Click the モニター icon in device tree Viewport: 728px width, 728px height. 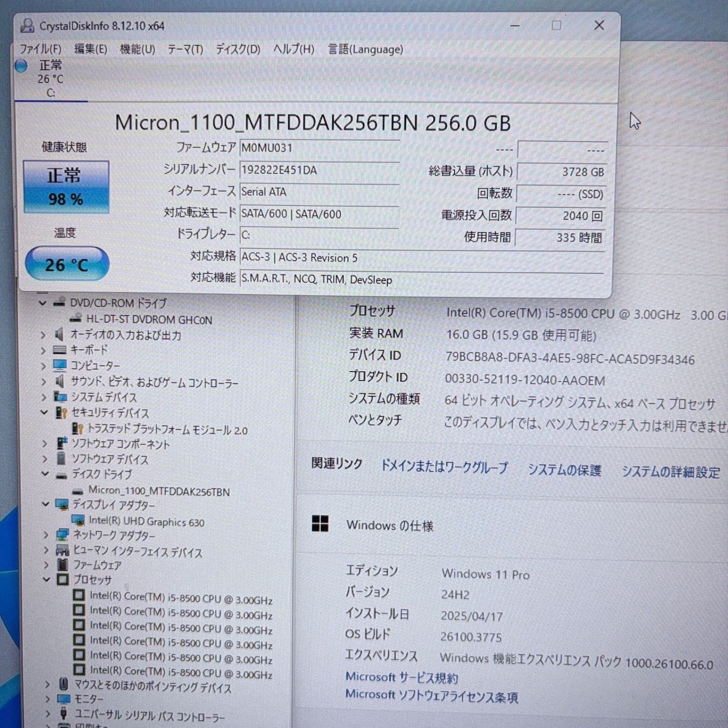point(64,699)
